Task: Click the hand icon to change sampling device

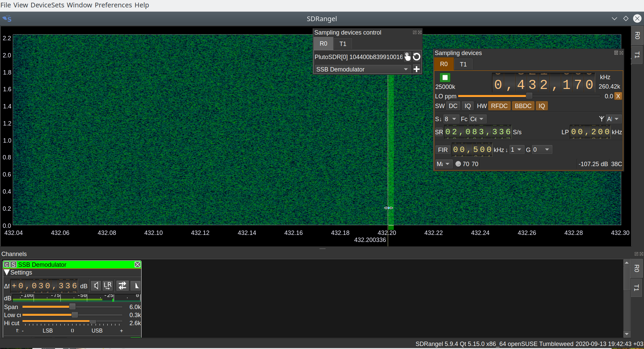Action: [x=407, y=57]
